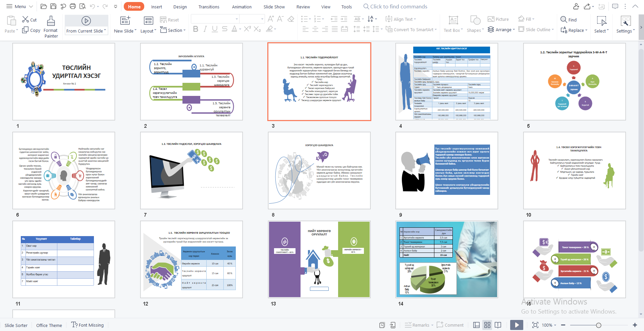Start slideshow with status bar play button
644x331 pixels.
point(517,325)
